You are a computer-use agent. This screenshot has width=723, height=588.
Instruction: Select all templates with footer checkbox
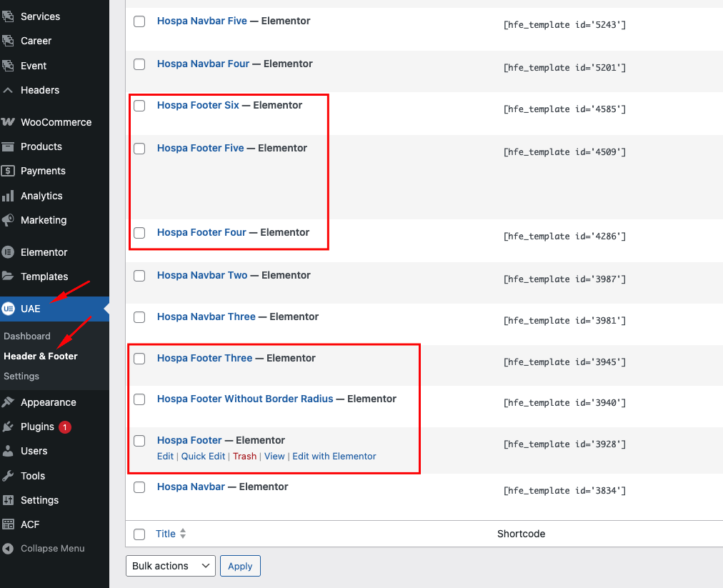coord(139,534)
